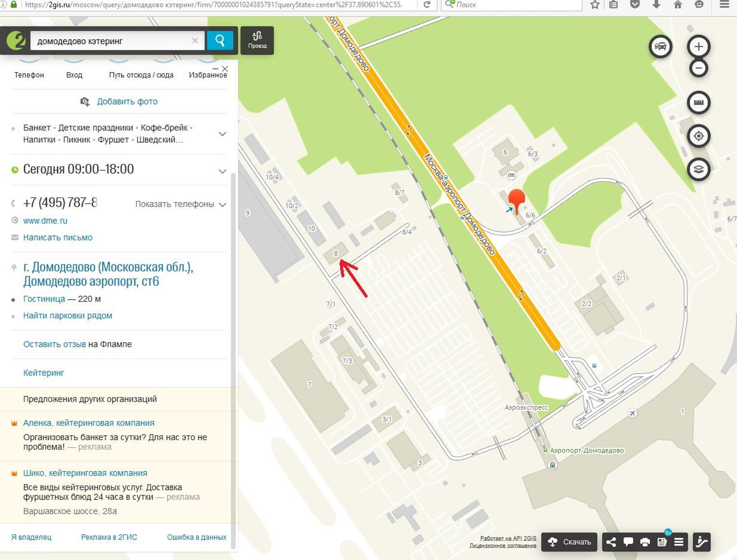The height and width of the screenshot is (560, 737).
Task: Open browser bookmarks list icon
Action: (x=613, y=5)
